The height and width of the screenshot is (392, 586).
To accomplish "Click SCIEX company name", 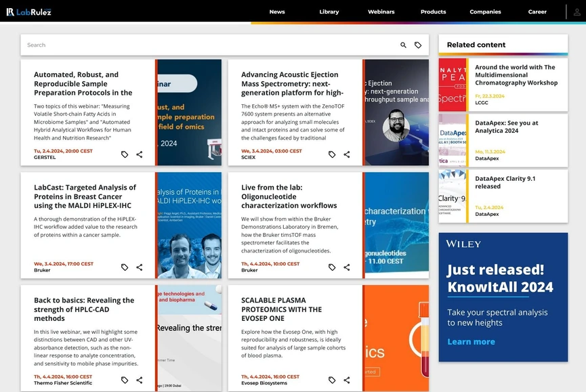I will [x=248, y=158].
